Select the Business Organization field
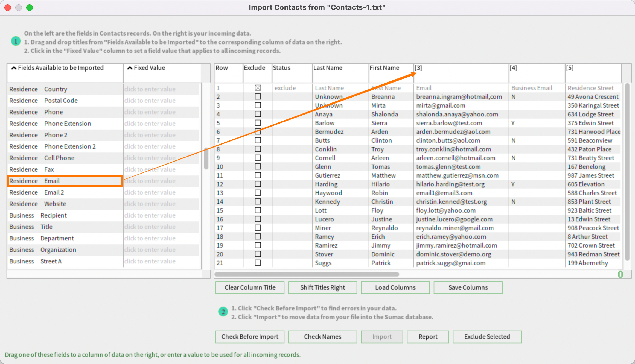635x364 pixels. [65, 250]
